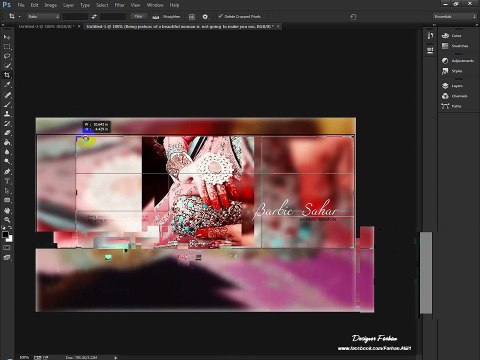The height and width of the screenshot is (360, 480).
Task: Open the Color panel
Action: click(452, 35)
